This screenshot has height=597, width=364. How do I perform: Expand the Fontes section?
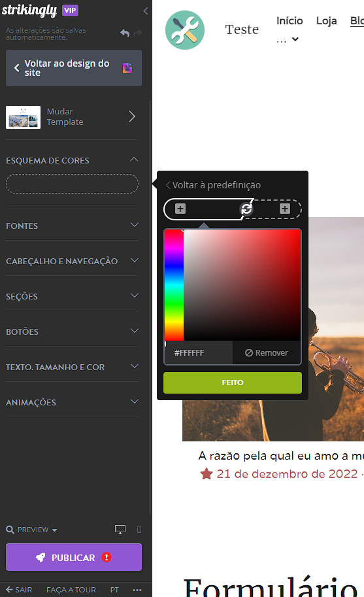[x=134, y=225]
